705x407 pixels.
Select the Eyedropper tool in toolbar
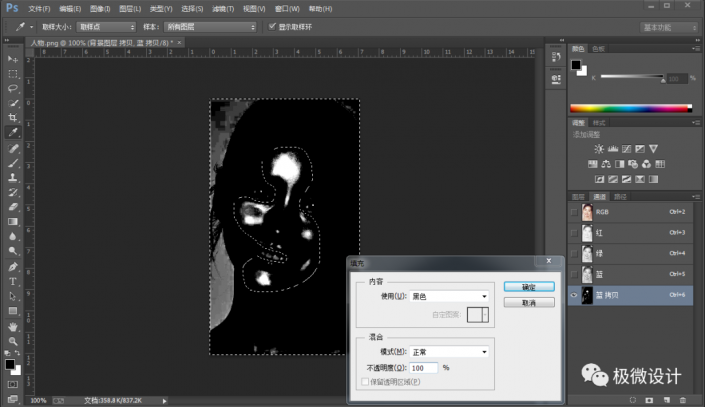[x=13, y=131]
